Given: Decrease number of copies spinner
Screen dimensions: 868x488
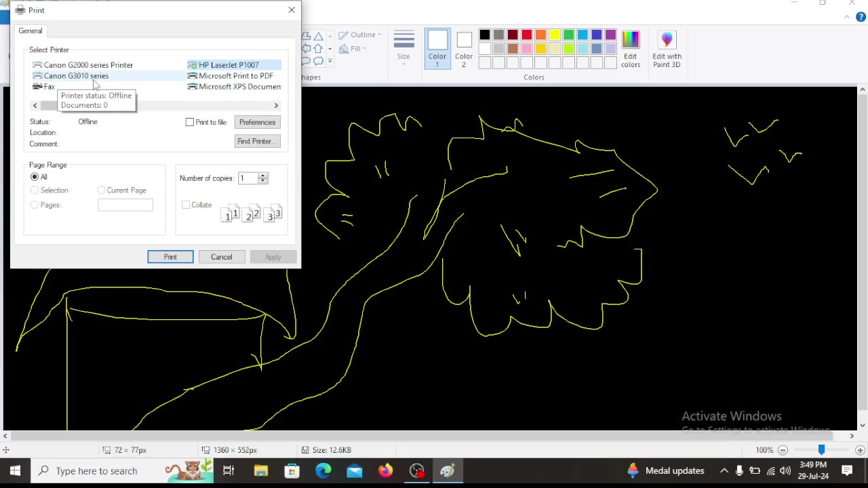Looking at the screenshot, I should (263, 182).
